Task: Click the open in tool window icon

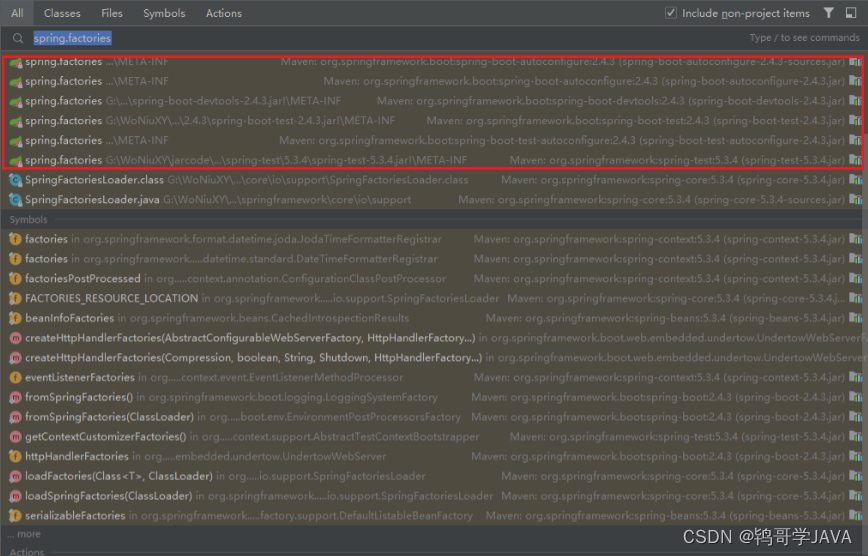Action: coord(851,13)
